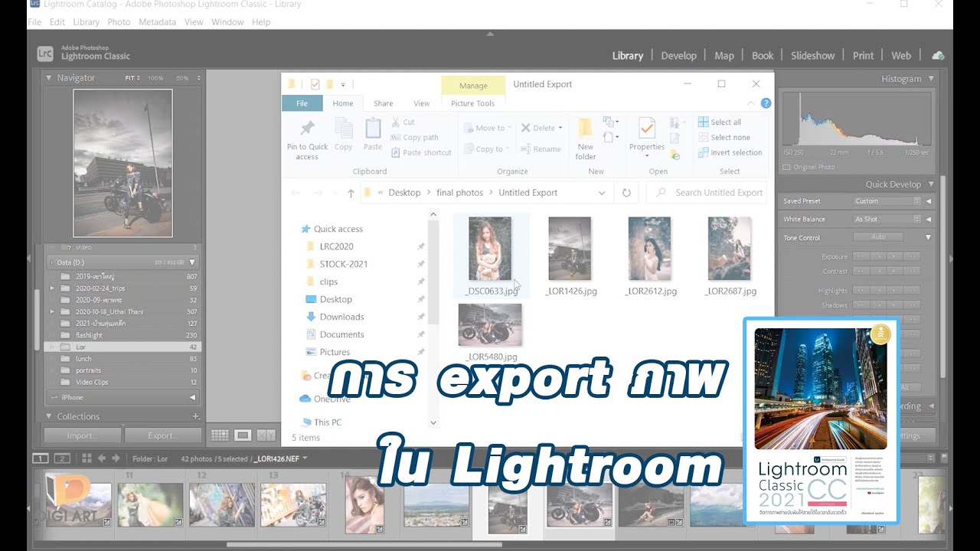Select the Lor folder in Lightroom
Image resolution: width=980 pixels, height=551 pixels.
(122, 347)
